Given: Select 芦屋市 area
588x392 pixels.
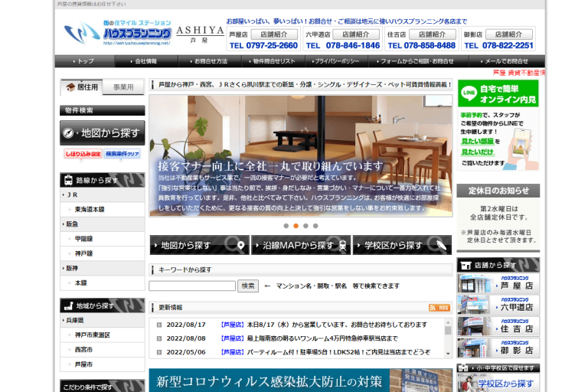Looking at the screenshot, I should (102, 364).
